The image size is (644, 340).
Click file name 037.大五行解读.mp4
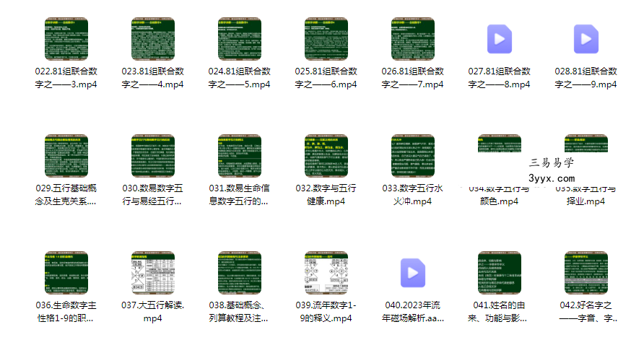153,312
